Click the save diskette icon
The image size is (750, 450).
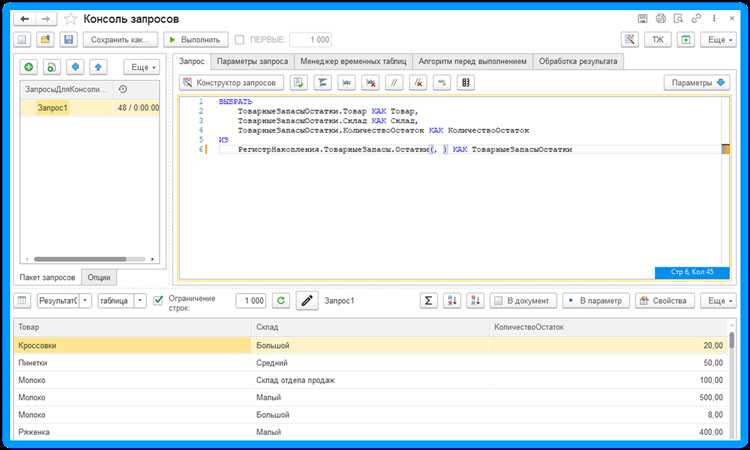[68, 39]
